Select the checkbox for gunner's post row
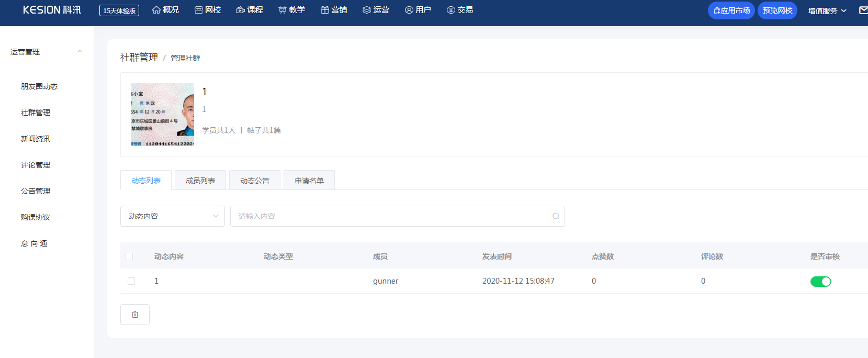Screen dimensions: 868x358 131,281
